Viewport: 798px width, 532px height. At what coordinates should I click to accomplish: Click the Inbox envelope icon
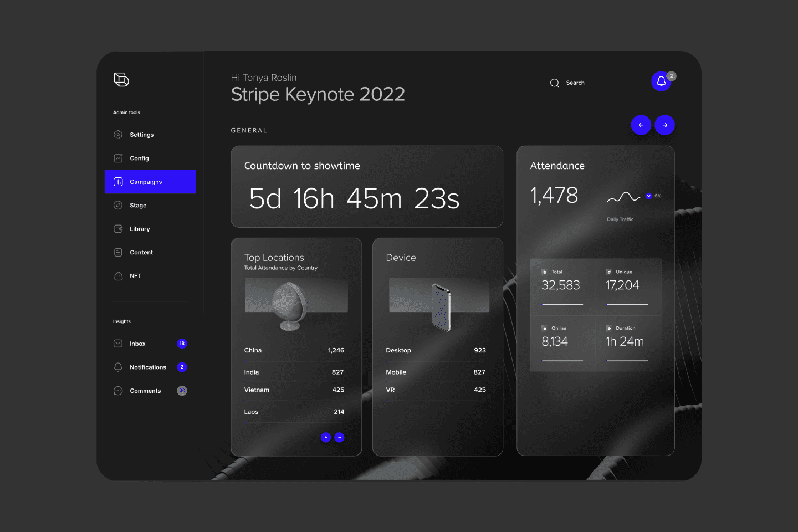pyautogui.click(x=118, y=344)
